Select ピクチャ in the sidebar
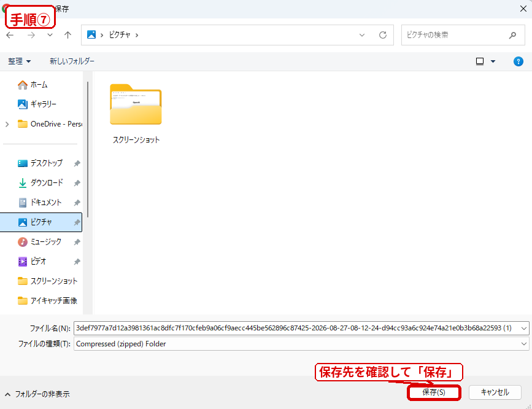This screenshot has height=409, width=532. [x=41, y=222]
